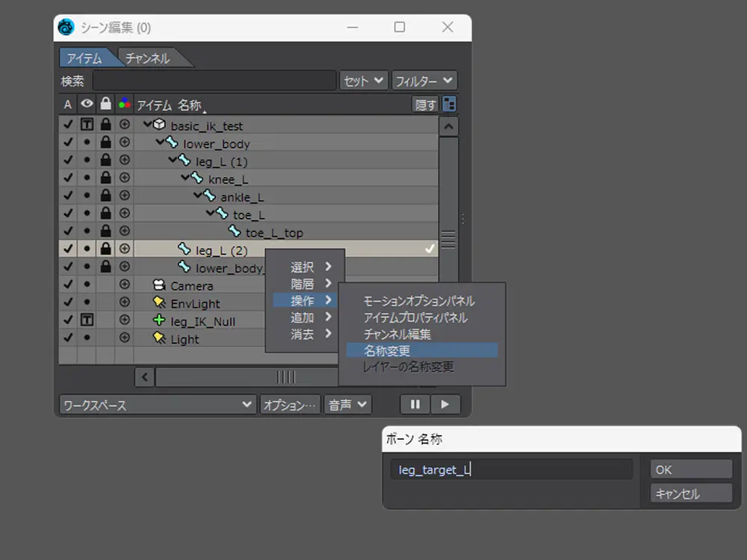Click the Camera item icon

click(x=158, y=285)
